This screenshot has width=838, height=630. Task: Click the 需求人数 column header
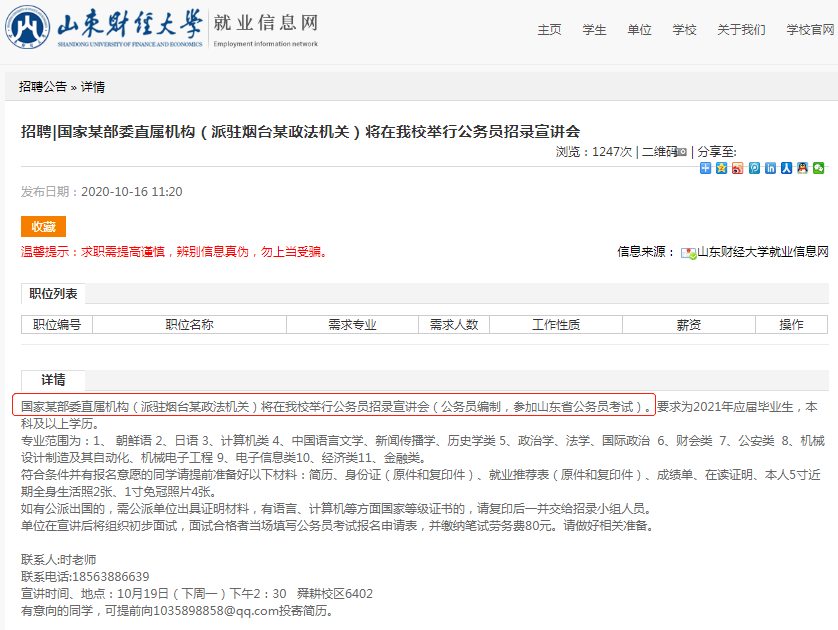point(454,325)
